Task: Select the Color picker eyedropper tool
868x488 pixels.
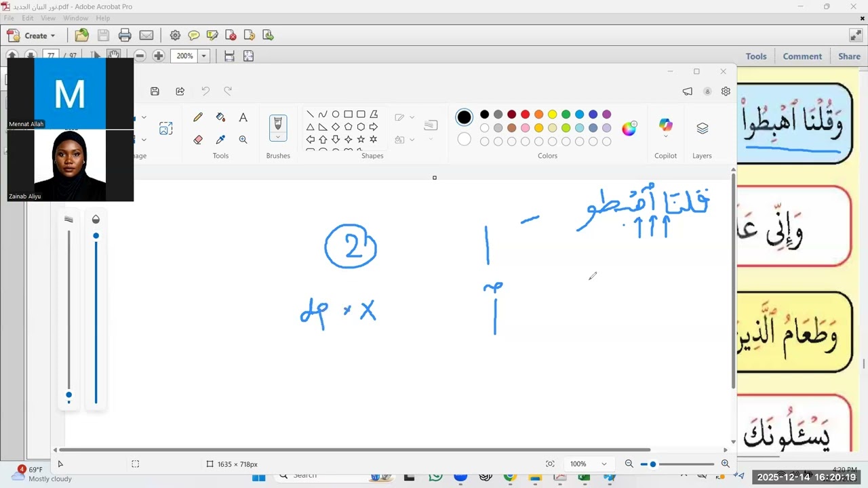Action: pyautogui.click(x=220, y=140)
